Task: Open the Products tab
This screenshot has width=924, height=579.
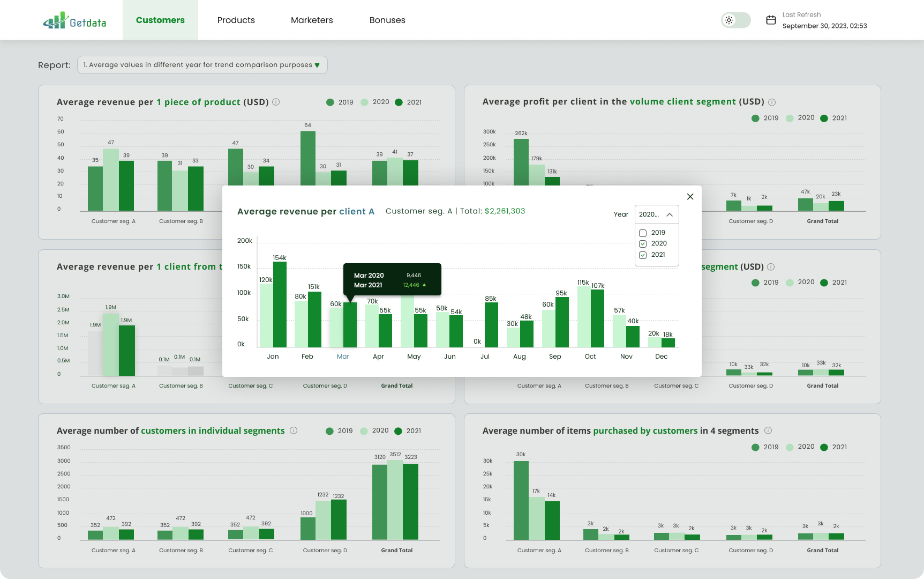Action: pos(236,20)
